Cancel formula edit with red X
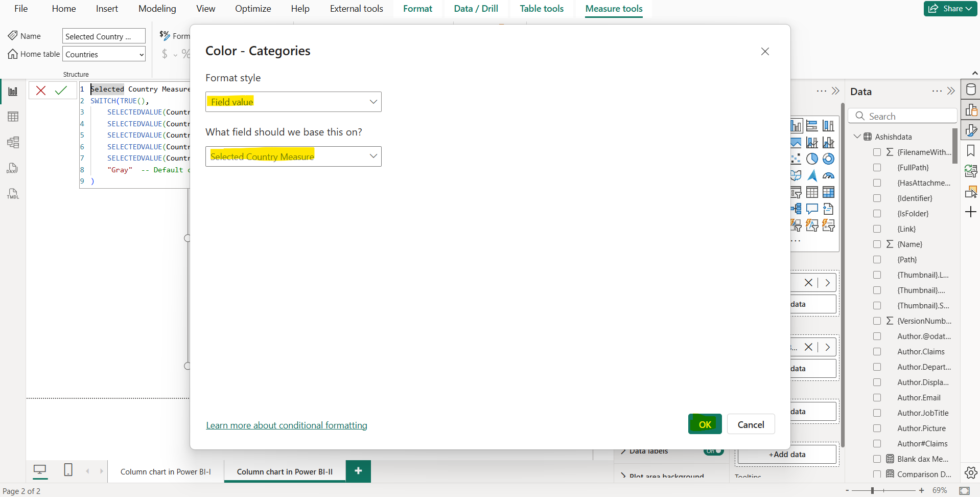The image size is (980, 497). pyautogui.click(x=41, y=91)
